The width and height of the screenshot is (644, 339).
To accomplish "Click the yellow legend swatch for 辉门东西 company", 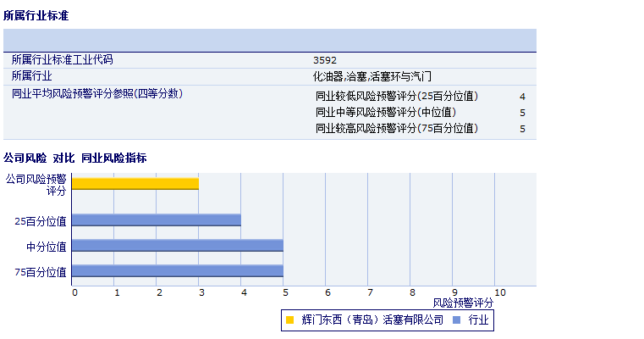I will point(289,320).
